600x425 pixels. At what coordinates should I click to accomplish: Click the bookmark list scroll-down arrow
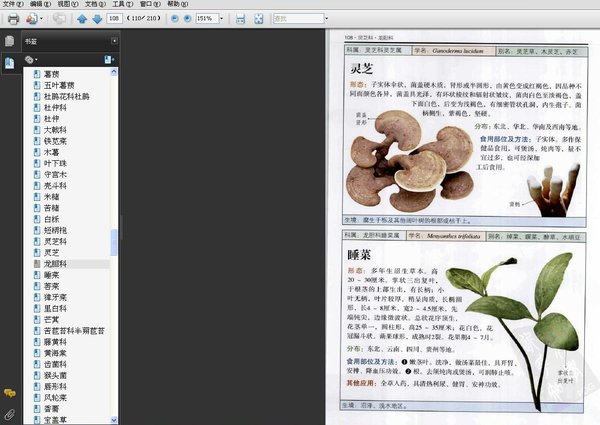[x=114, y=420]
